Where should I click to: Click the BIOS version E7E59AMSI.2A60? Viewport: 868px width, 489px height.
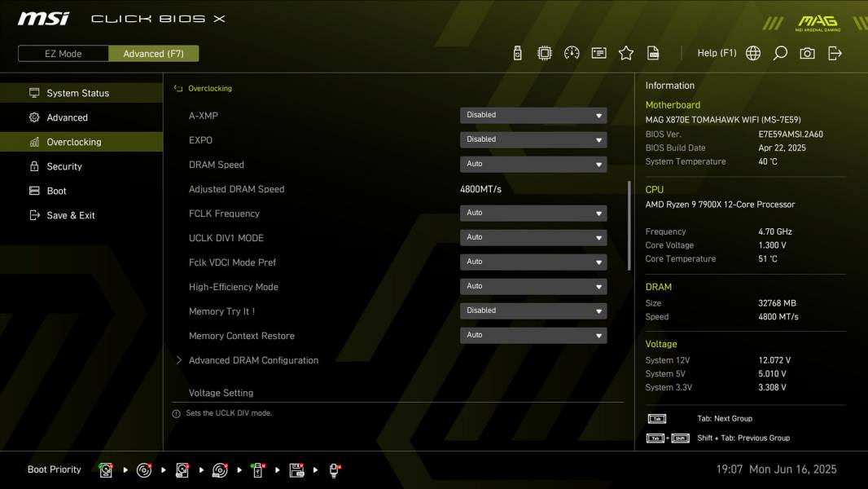click(791, 134)
